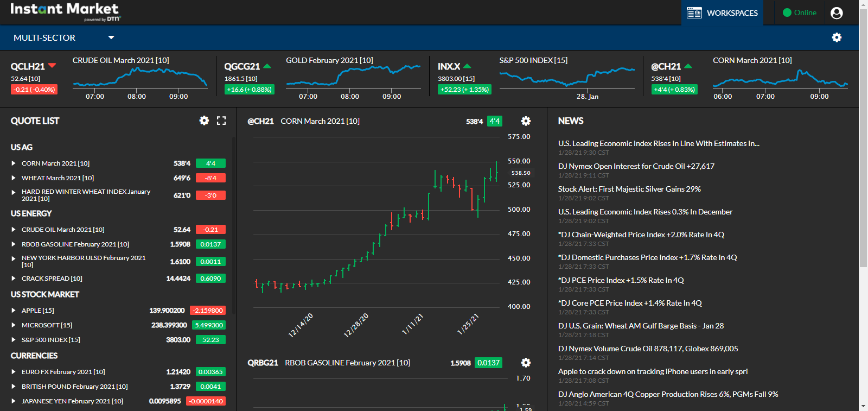The height and width of the screenshot is (411, 868).
Task: Open news: DJ Domestic Purchases Price Index
Action: 648,257
